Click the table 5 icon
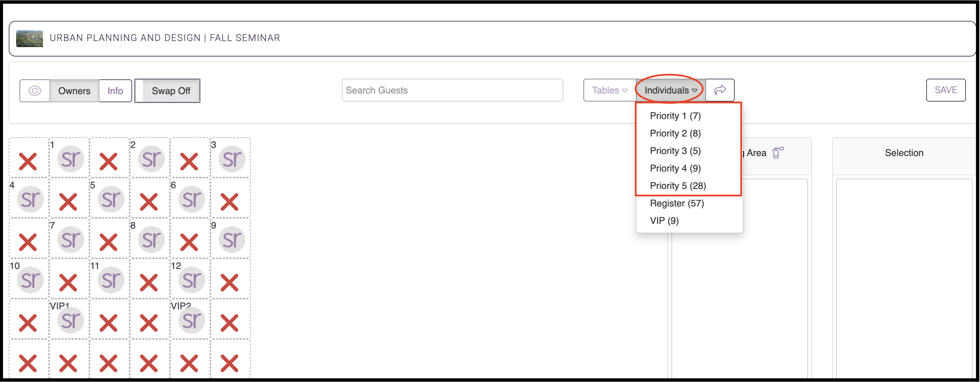This screenshot has height=382, width=980. coord(111,199)
